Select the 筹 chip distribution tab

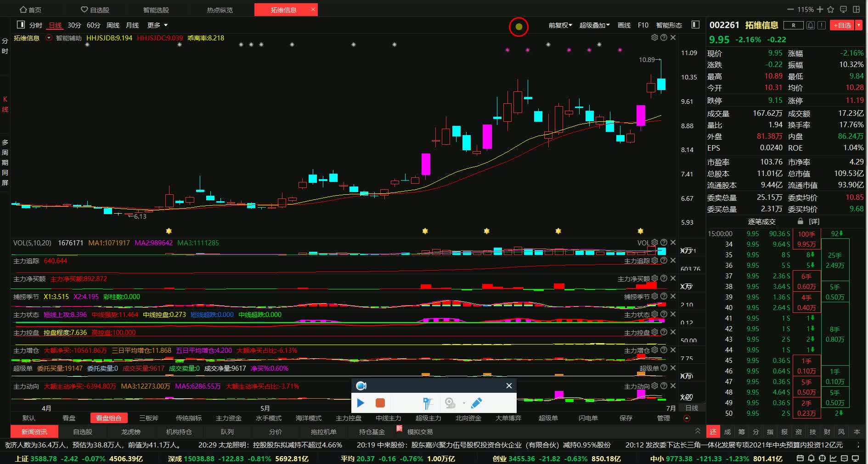point(741,432)
